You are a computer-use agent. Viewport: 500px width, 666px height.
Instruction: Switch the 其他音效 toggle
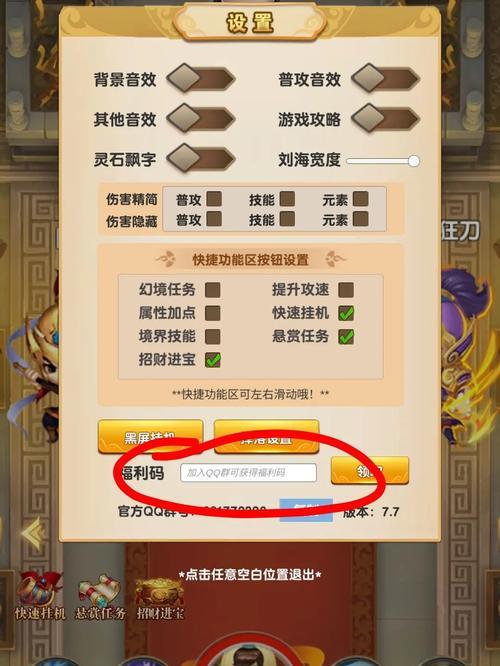click(201, 119)
